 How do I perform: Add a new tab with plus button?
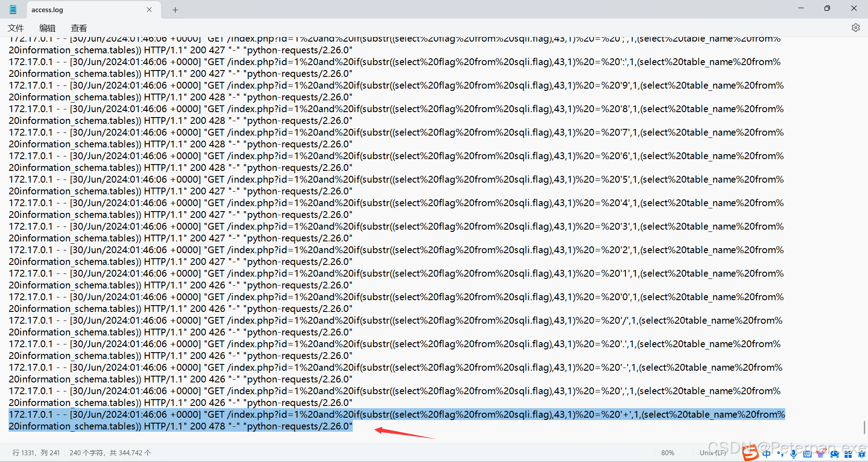pyautogui.click(x=175, y=10)
